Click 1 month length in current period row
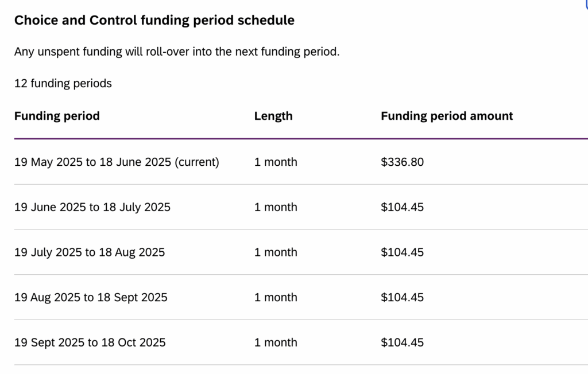The height and width of the screenshot is (374, 588). (x=276, y=162)
